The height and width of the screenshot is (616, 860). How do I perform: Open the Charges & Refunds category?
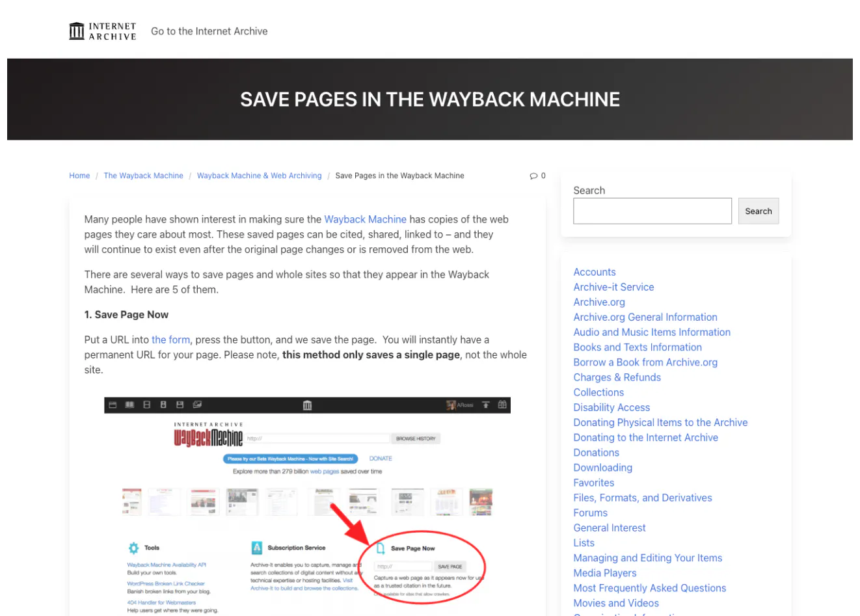617,377
